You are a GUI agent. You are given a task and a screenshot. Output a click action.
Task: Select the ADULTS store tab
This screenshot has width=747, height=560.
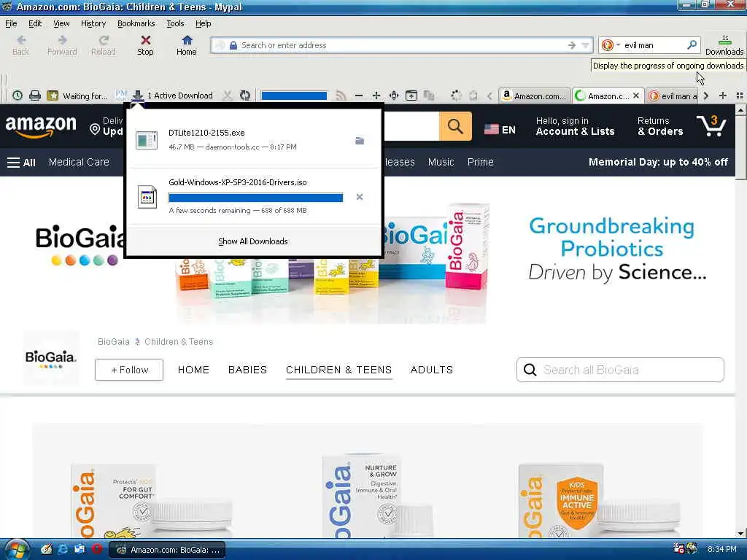432,370
